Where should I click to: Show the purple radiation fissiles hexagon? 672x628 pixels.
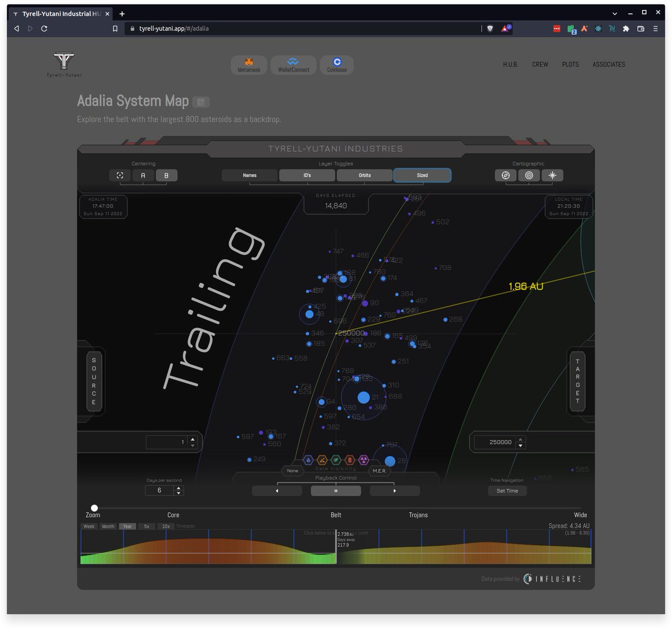363,460
